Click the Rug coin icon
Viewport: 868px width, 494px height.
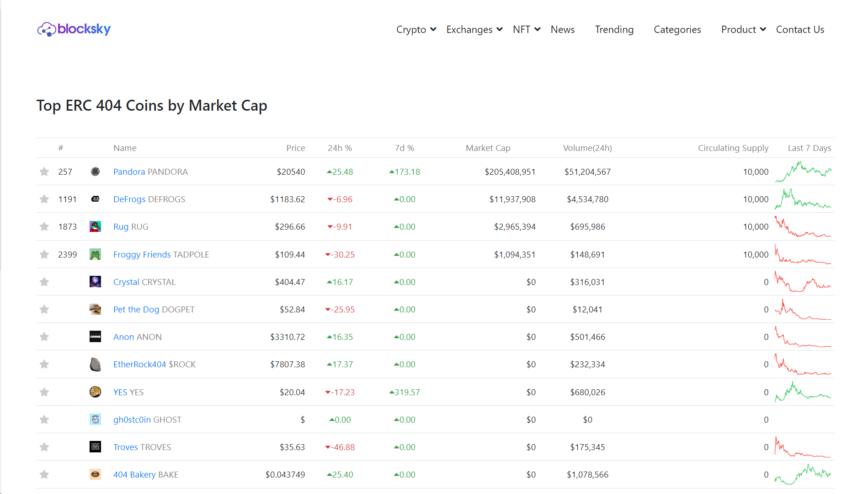95,226
